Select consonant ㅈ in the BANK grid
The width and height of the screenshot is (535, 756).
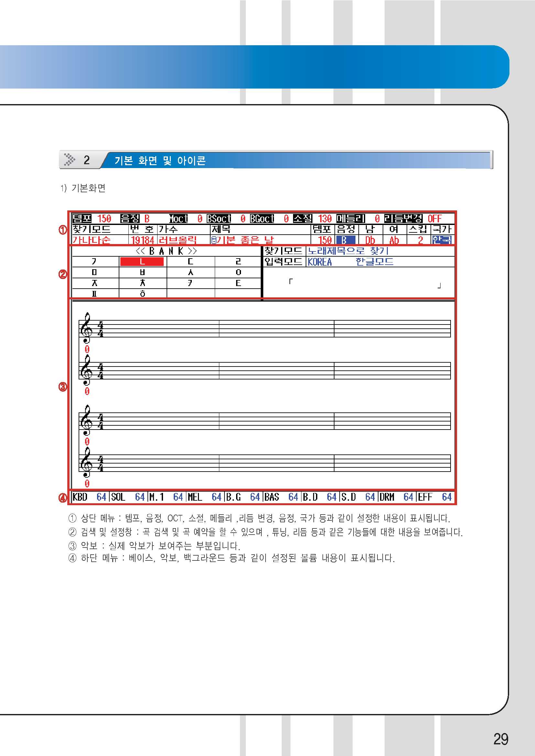(x=94, y=283)
